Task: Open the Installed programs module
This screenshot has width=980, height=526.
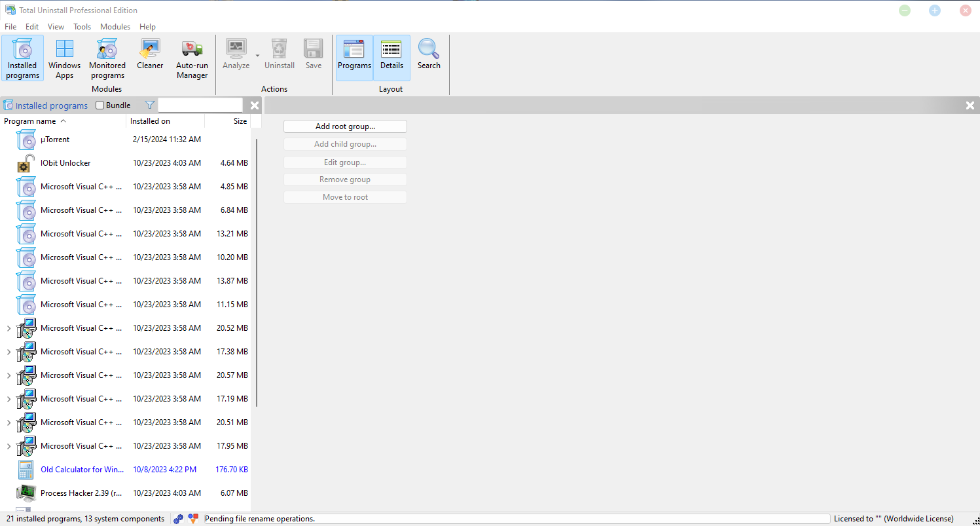Action: 23,58
